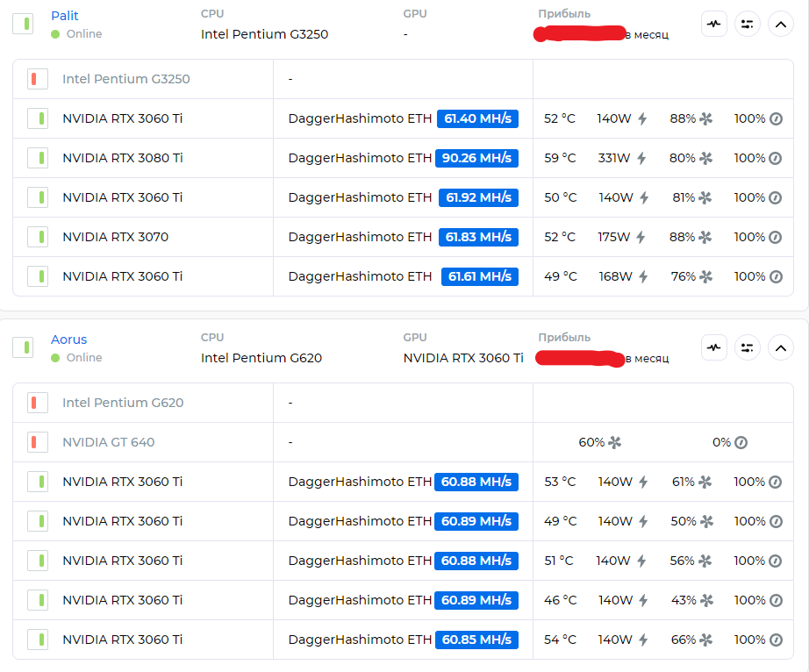Open the activity graph for the Palit rig
The image size is (809, 672).
(x=714, y=25)
